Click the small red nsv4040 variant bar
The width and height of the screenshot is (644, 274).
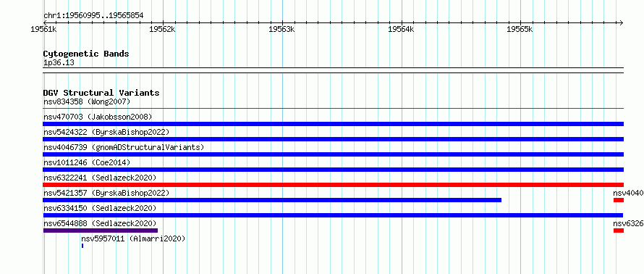[619, 200]
